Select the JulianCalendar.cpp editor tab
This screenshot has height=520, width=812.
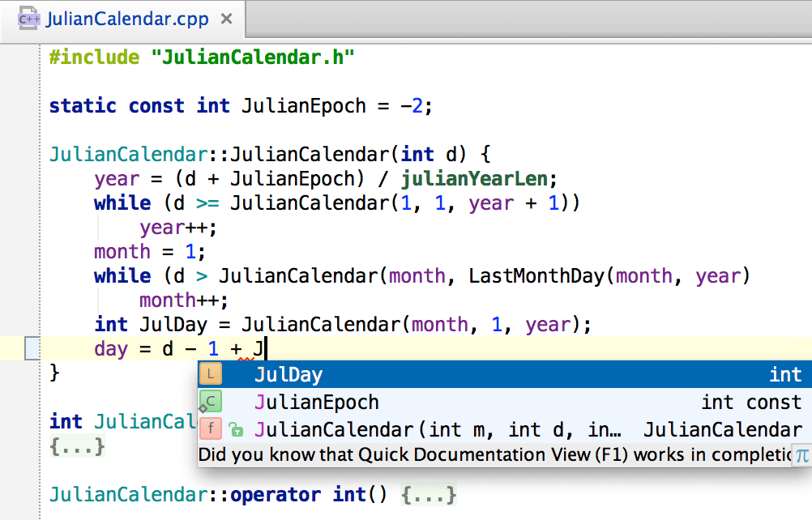(127, 18)
